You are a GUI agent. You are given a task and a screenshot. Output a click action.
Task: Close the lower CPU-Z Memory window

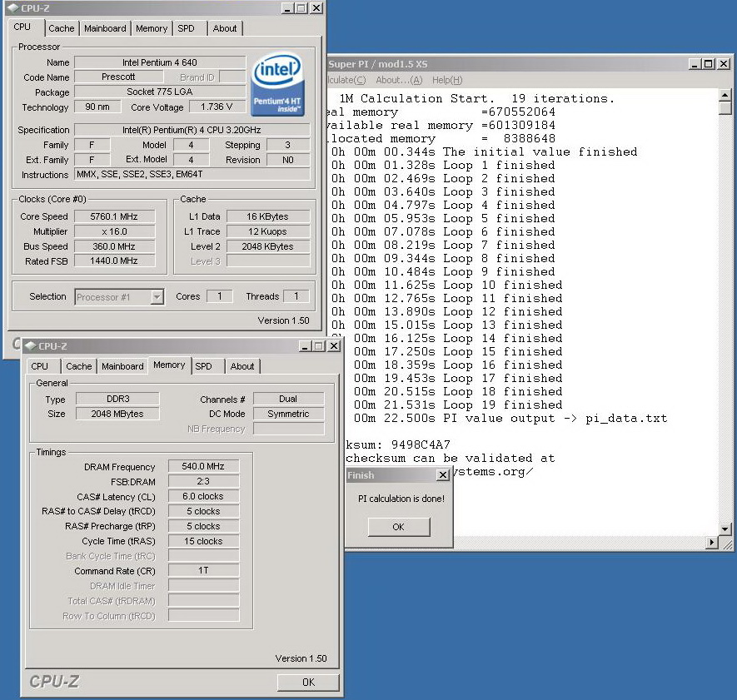(x=333, y=346)
